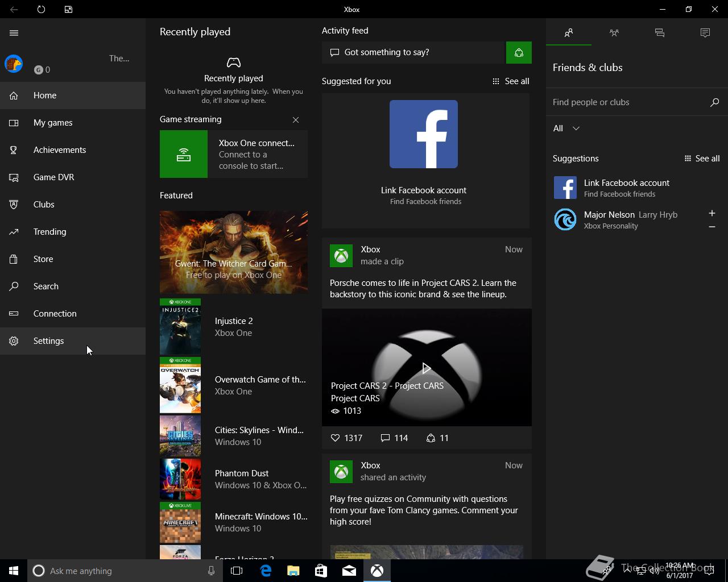The image size is (728, 582).
Task: Open Mail app from taskbar
Action: click(349, 571)
